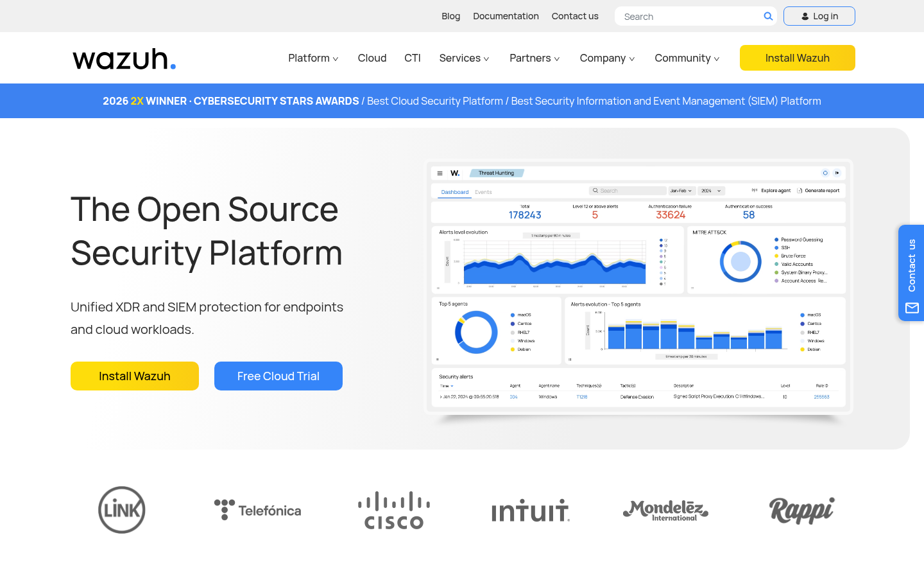Open the Cybersecurity Stars Awards banner
The width and height of the screenshot is (924, 578).
[462, 101]
